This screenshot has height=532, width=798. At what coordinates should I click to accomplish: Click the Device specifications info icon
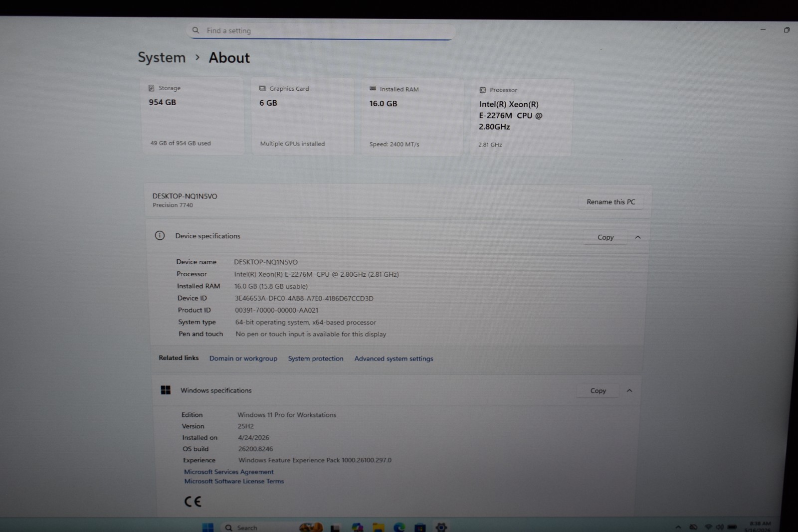tap(160, 235)
